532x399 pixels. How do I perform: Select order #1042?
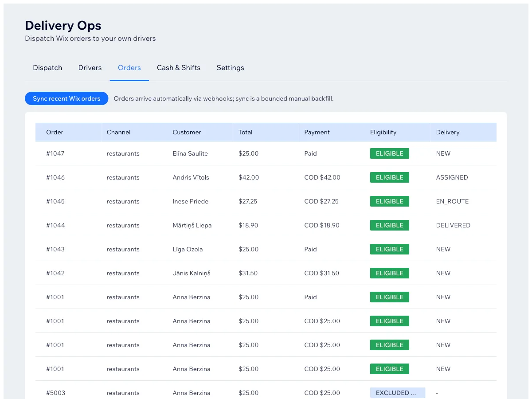[x=55, y=273]
